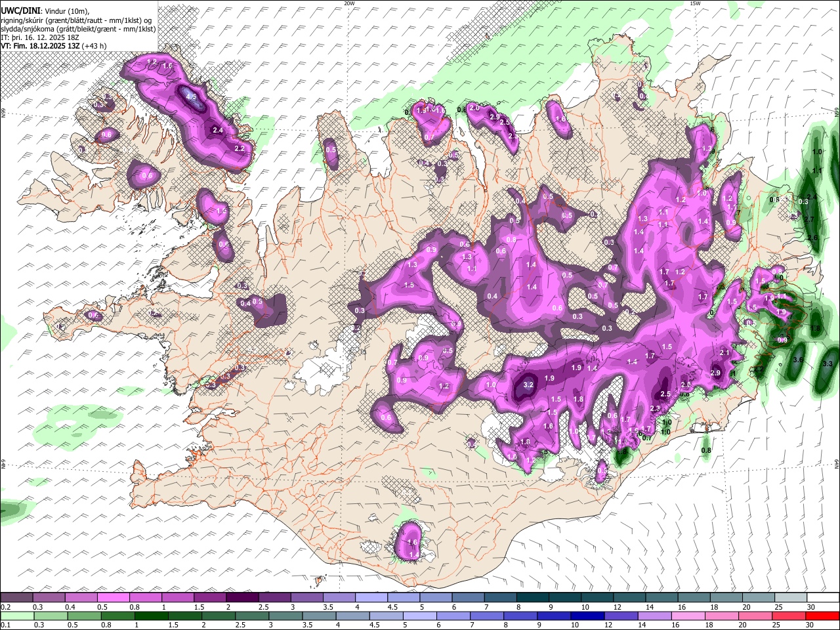Click the 4.5 snowfall value in Westfjords
This screenshot has width=840, height=630.
(x=192, y=96)
